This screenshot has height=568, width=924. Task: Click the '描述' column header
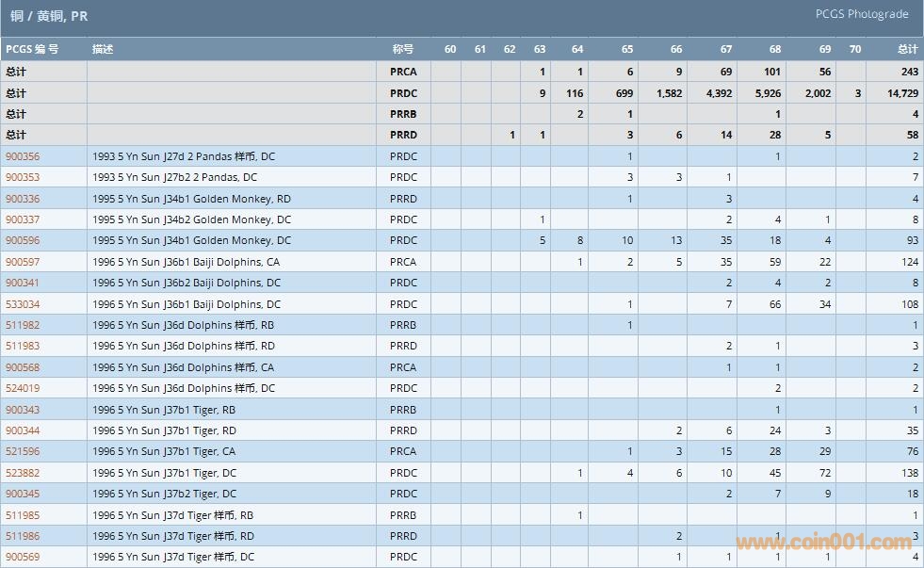pos(103,49)
